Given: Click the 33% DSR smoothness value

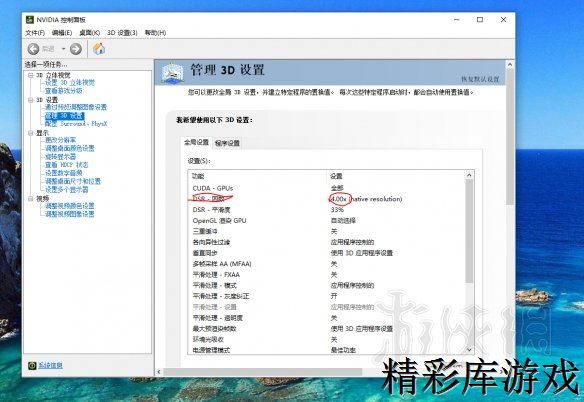Looking at the screenshot, I should click(x=337, y=210).
